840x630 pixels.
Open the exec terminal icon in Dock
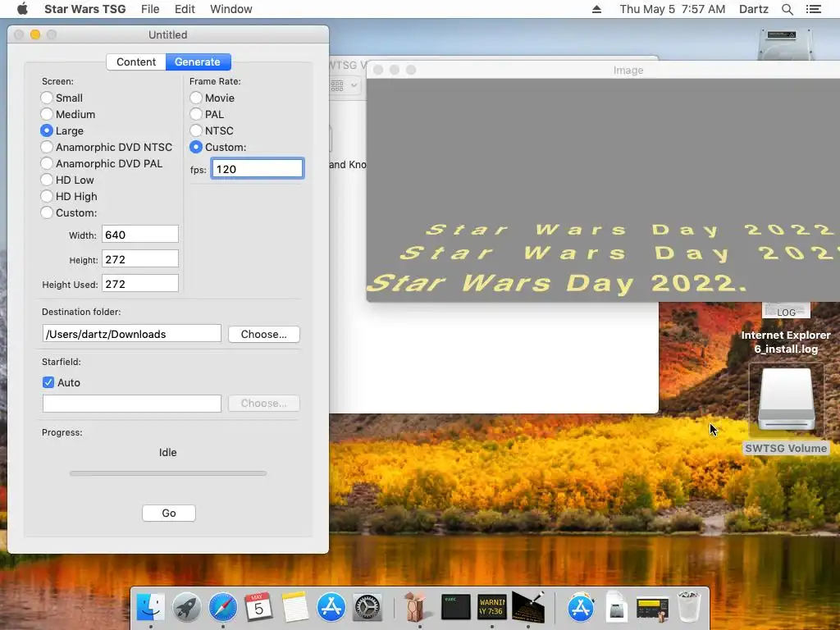456,608
